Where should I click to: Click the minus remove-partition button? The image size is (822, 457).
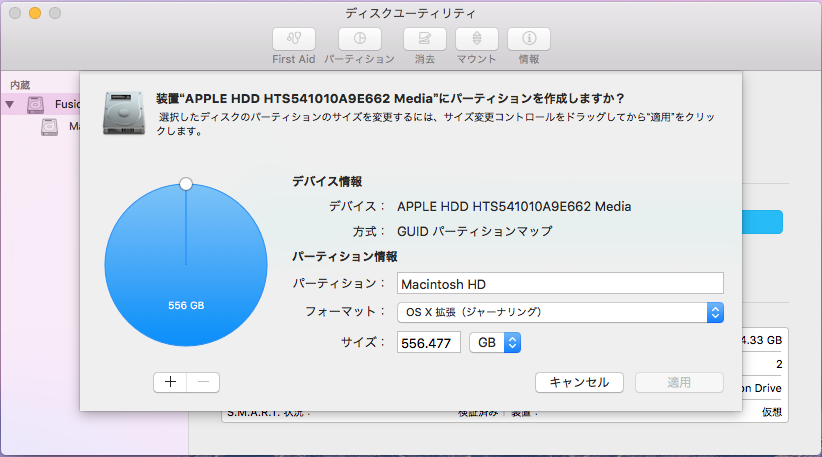(x=203, y=382)
